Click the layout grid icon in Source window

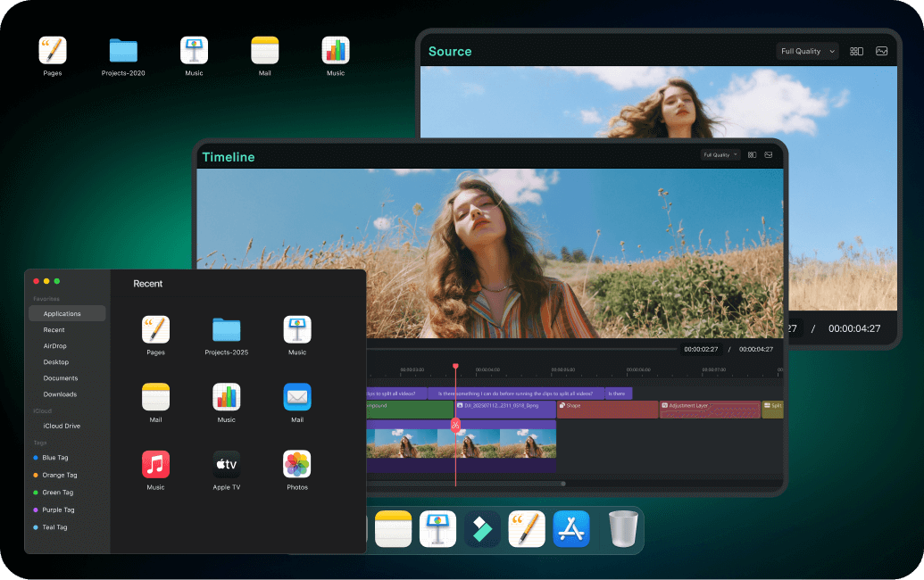pyautogui.click(x=856, y=51)
